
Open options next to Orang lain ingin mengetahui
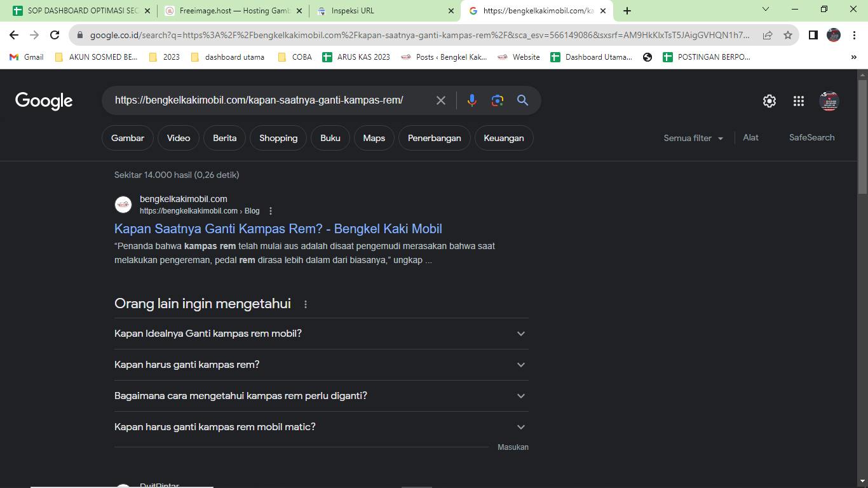(x=306, y=304)
